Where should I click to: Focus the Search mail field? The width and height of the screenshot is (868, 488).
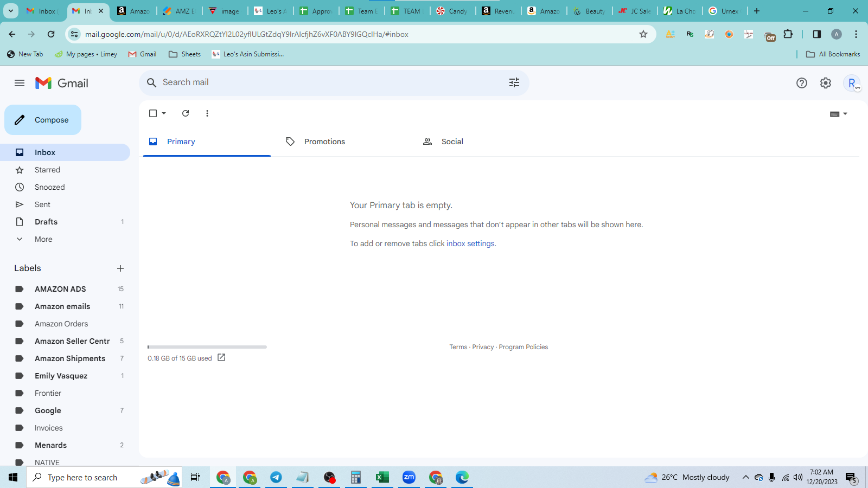pyautogui.click(x=334, y=82)
